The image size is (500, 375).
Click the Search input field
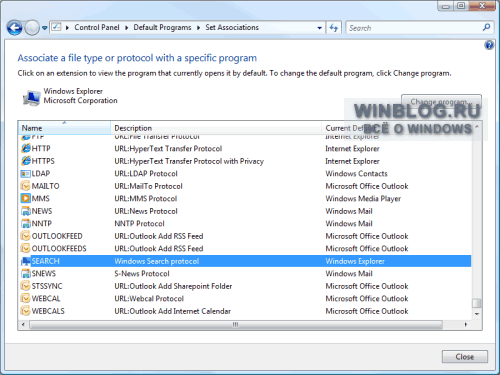coord(413,28)
